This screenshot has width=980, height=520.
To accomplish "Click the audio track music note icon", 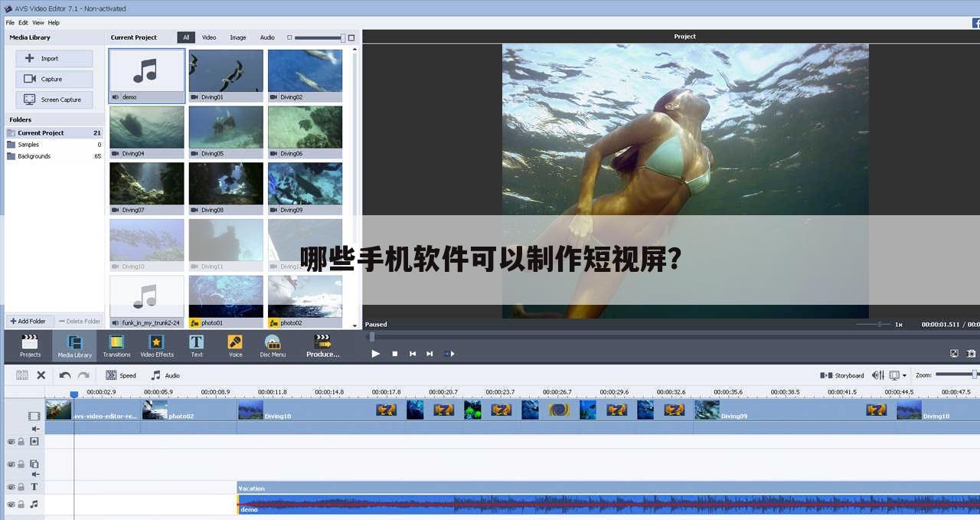I will [x=34, y=505].
